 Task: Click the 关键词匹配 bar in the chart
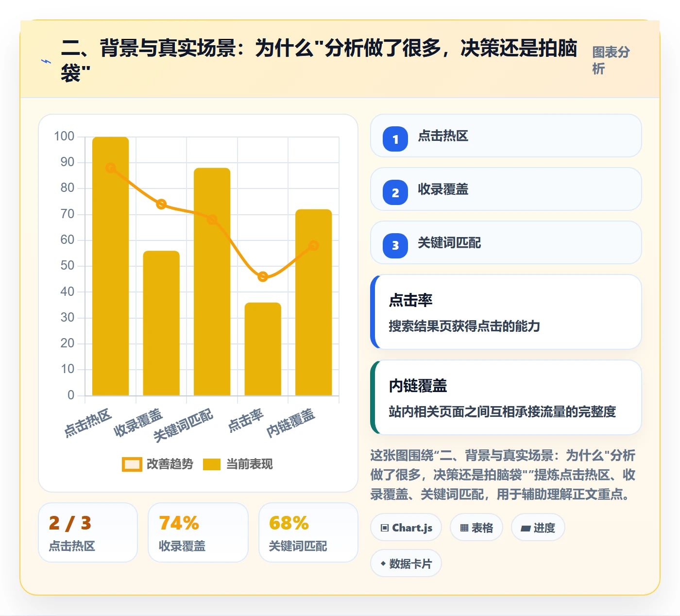(x=212, y=282)
